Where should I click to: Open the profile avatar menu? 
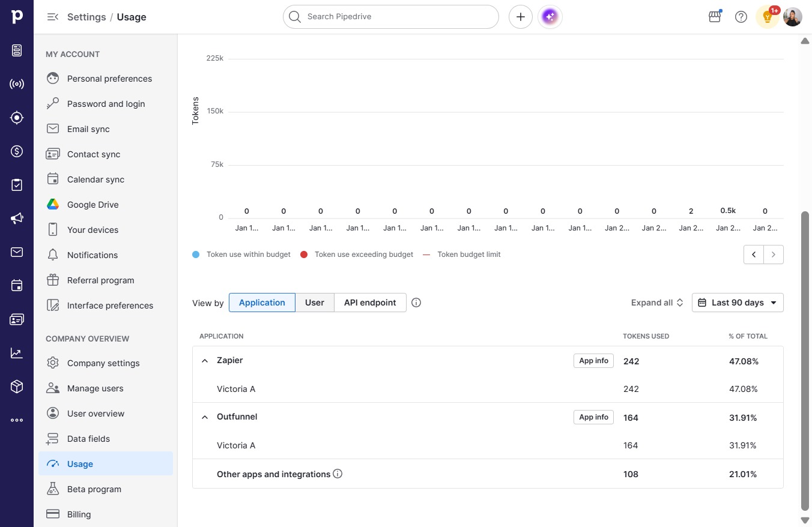(x=793, y=17)
